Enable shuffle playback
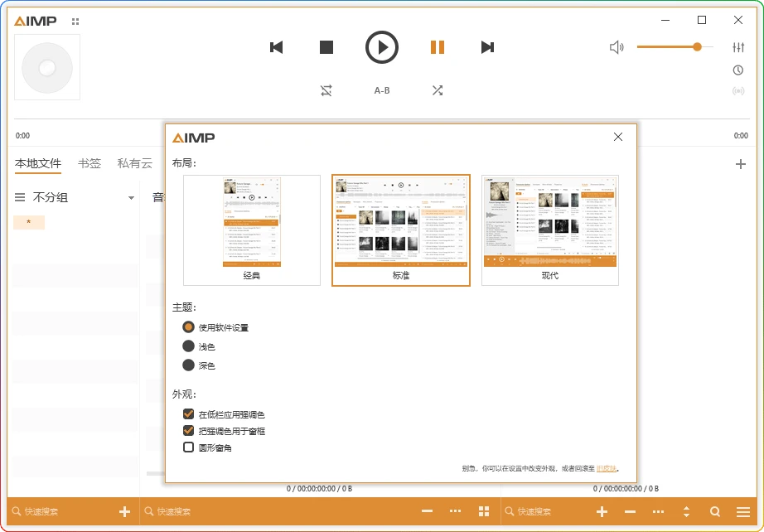Viewport: 764px width, 532px height. point(438,89)
